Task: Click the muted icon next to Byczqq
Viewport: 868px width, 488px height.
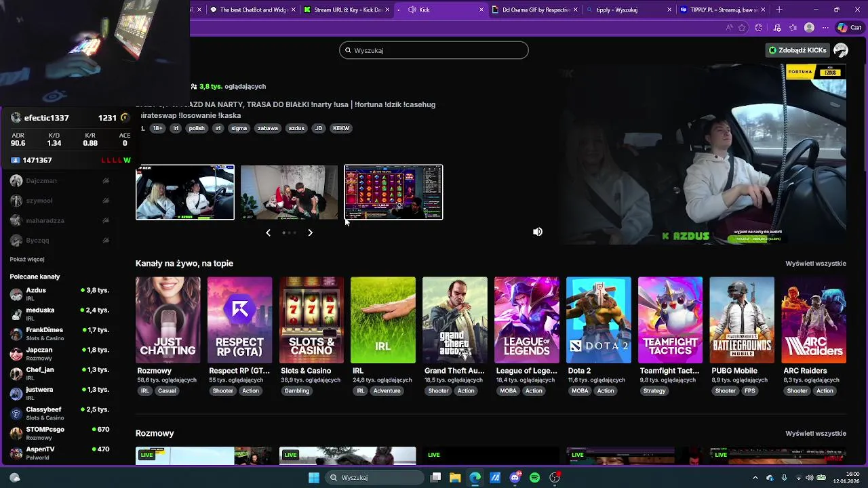Action: pyautogui.click(x=106, y=241)
